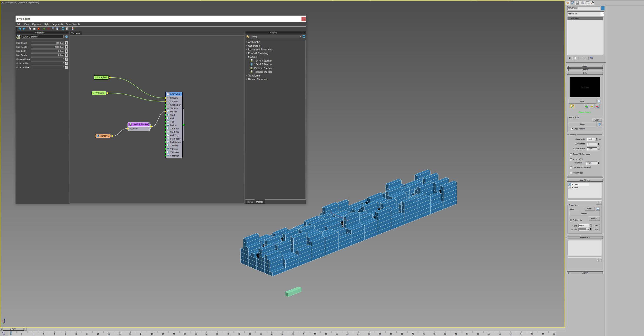
Task: Disable the Copy Material checkbox
Action: coord(572,129)
